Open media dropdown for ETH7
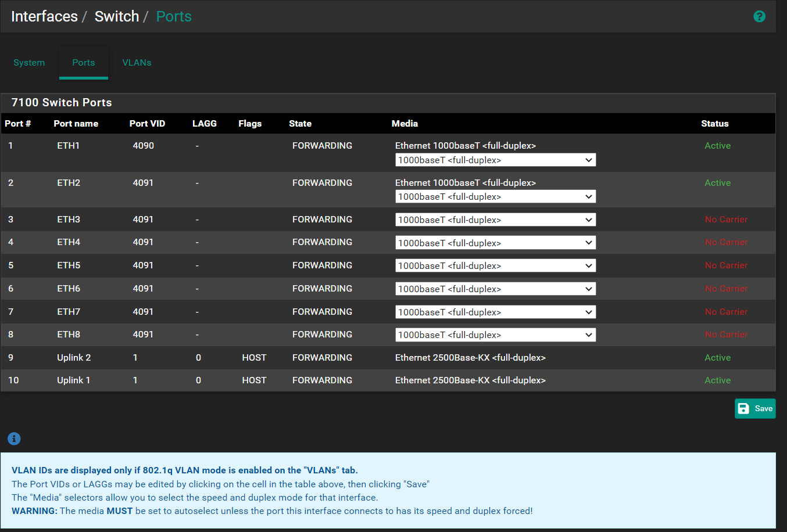 496,312
